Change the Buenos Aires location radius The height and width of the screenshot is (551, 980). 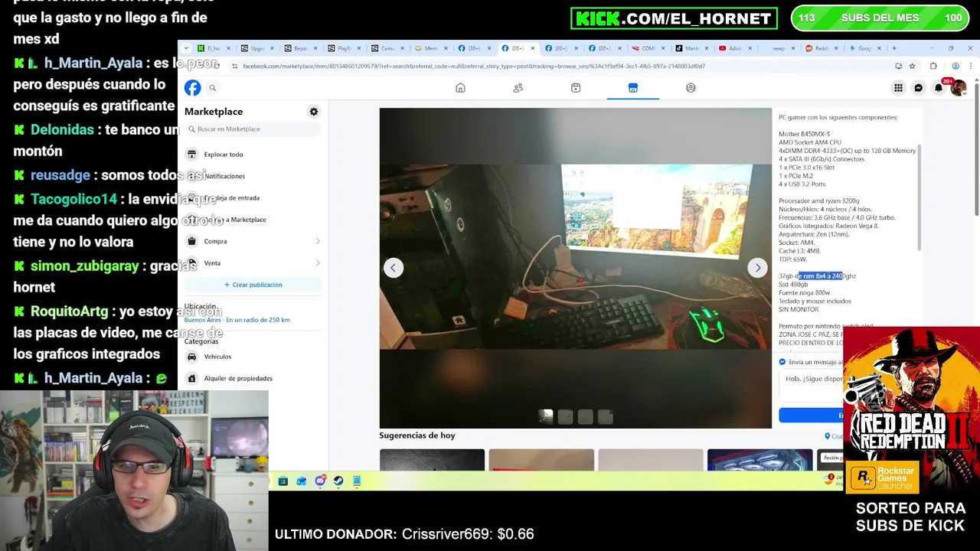pos(237,320)
